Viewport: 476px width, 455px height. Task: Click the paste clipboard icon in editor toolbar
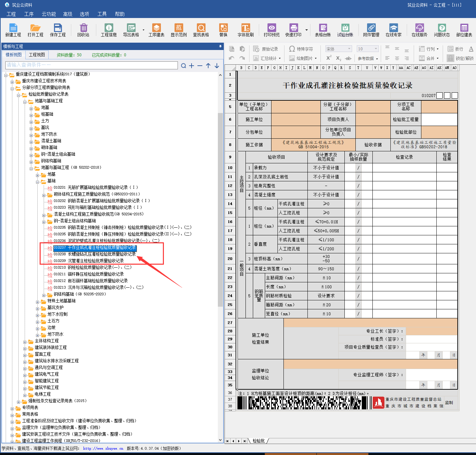pos(242,49)
